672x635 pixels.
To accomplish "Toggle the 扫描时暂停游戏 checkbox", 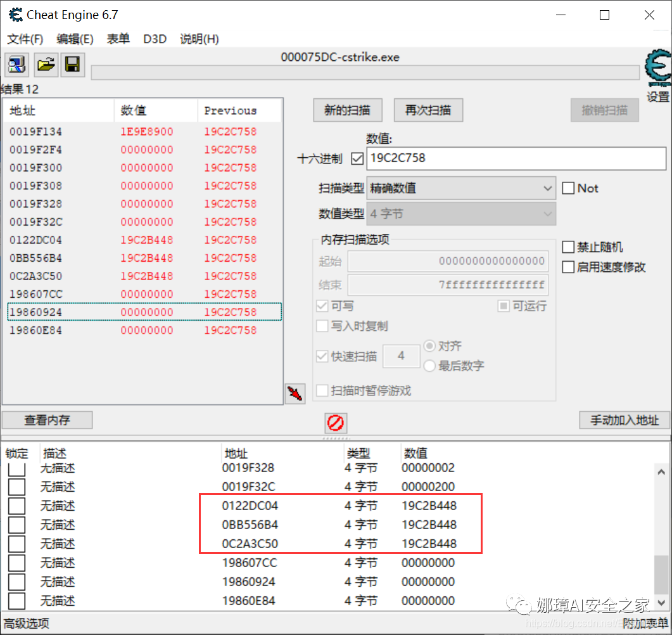I will click(322, 390).
